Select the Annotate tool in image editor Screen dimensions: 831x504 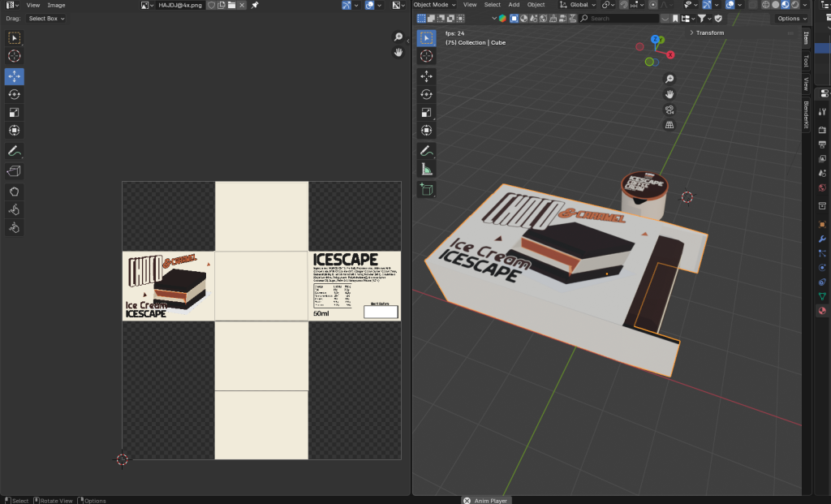(14, 152)
